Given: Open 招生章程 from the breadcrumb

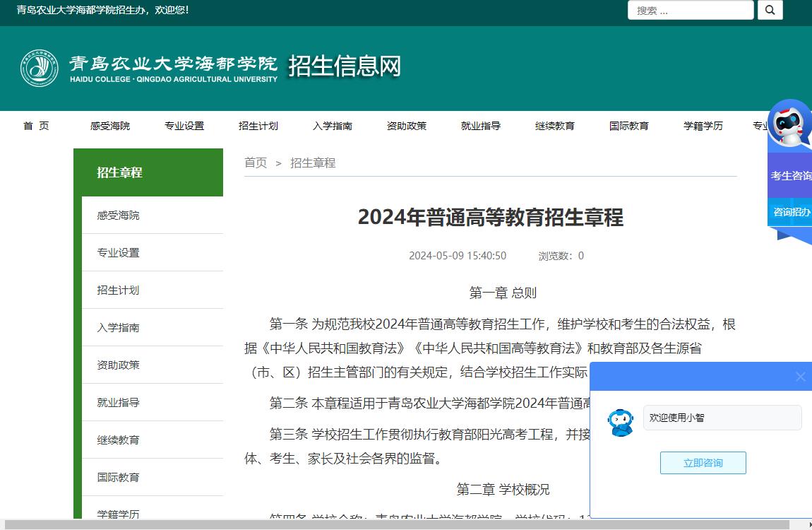Looking at the screenshot, I should (313, 163).
